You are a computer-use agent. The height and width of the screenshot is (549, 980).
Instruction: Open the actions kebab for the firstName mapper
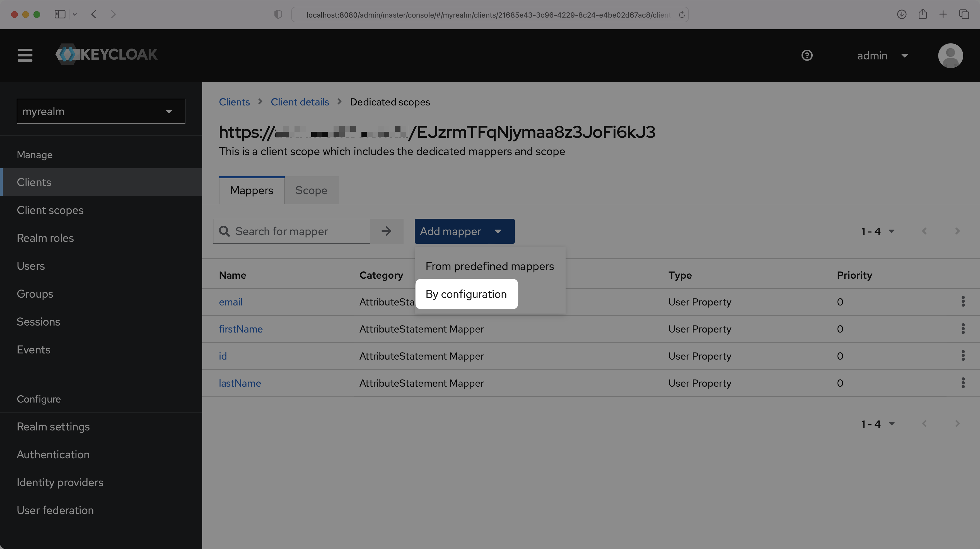[x=963, y=329]
